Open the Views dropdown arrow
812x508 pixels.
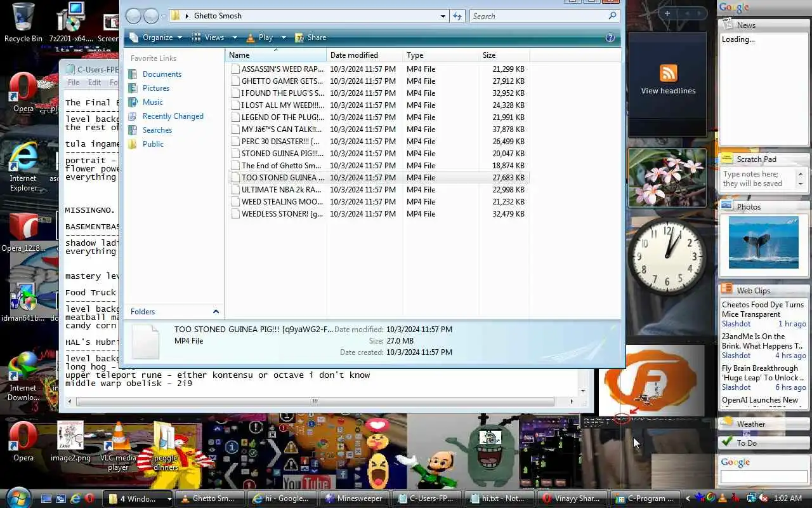[235, 37]
